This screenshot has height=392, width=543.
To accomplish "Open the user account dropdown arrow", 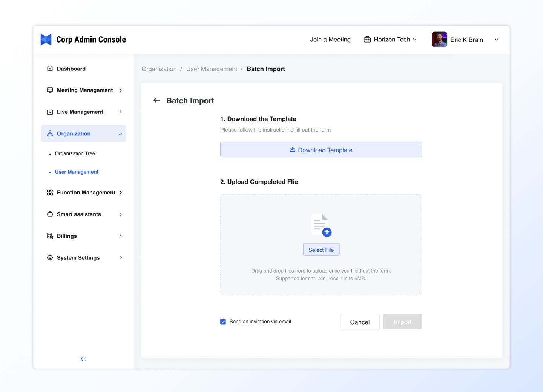I will pos(497,40).
